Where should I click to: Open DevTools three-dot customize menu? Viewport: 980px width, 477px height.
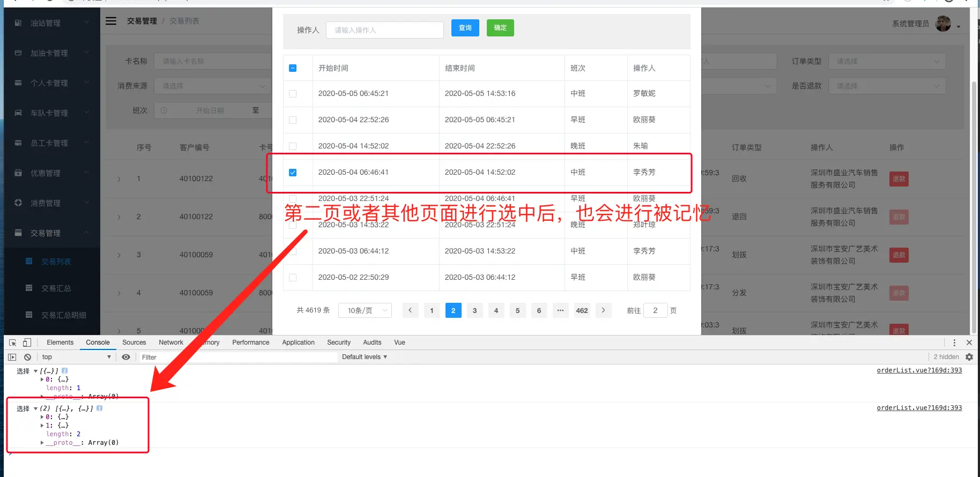click(954, 342)
